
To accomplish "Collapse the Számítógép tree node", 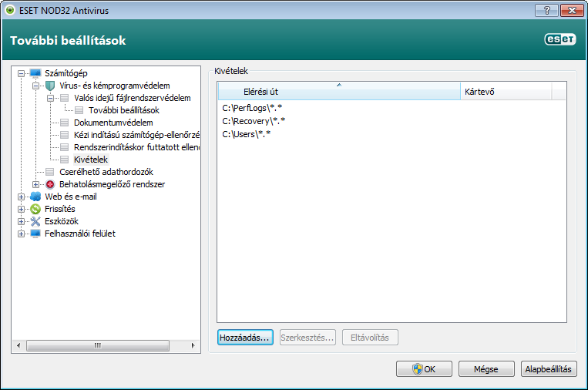I will (22, 73).
